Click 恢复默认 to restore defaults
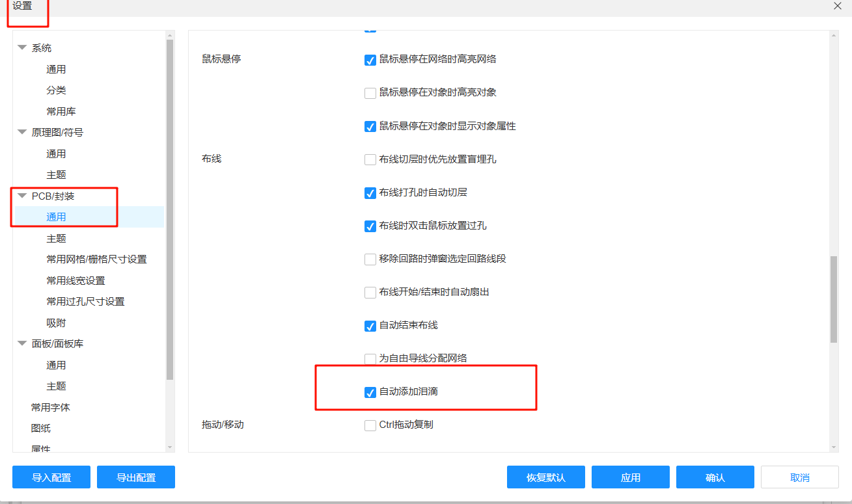The image size is (852, 504). (546, 477)
